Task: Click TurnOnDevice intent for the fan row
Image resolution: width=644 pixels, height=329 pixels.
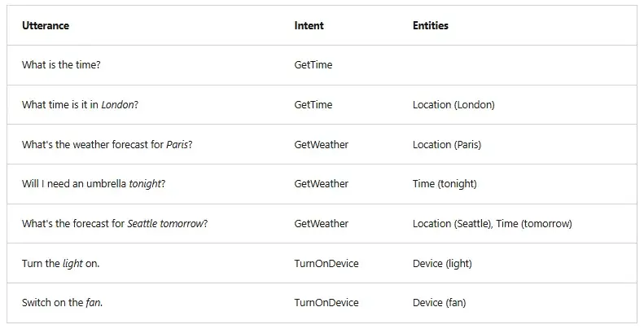Action: tap(326, 303)
